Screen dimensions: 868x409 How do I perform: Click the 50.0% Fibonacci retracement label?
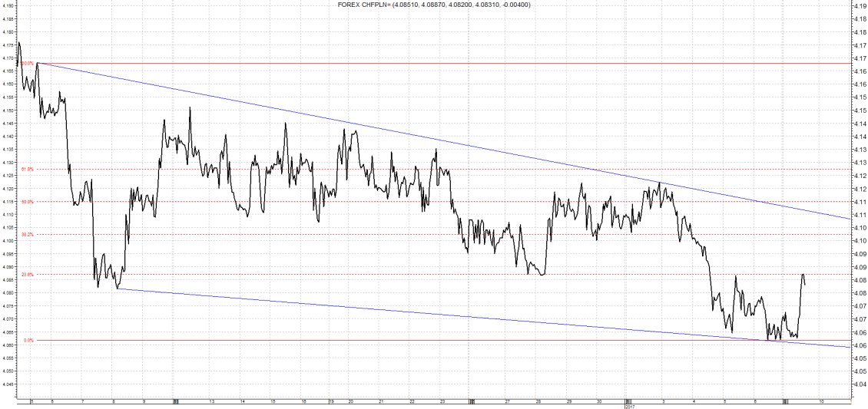pos(28,202)
